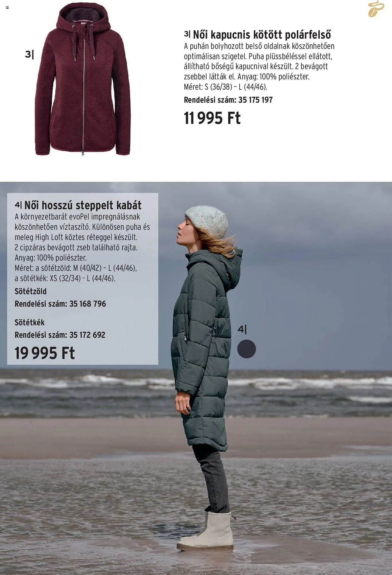Click the '3|' marker beside the jacket

click(x=29, y=54)
